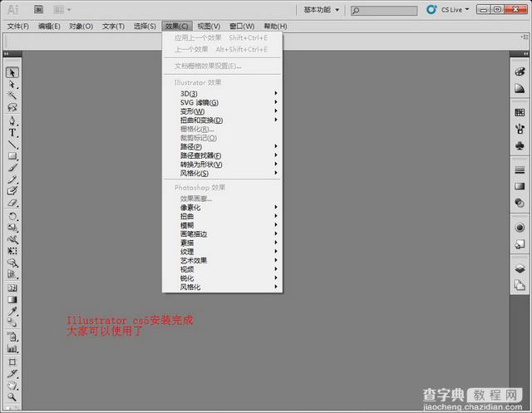The image size is (532, 413).
Task: Open the 帮助(H) menu
Action: [275, 26]
